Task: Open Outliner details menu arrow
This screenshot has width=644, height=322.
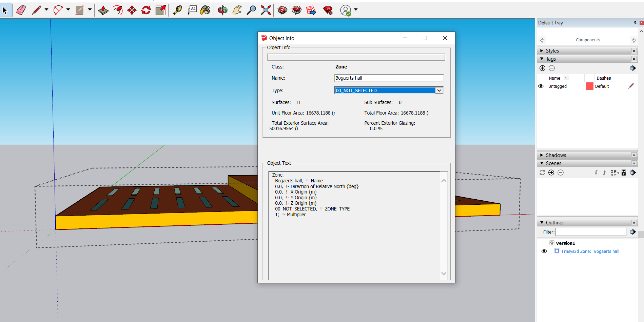Action: coord(633,232)
